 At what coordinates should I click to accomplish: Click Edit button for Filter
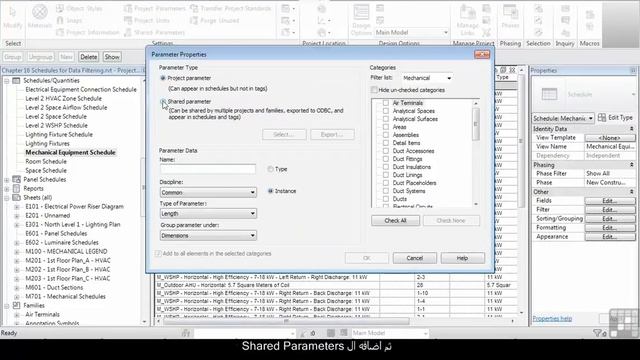click(610, 210)
